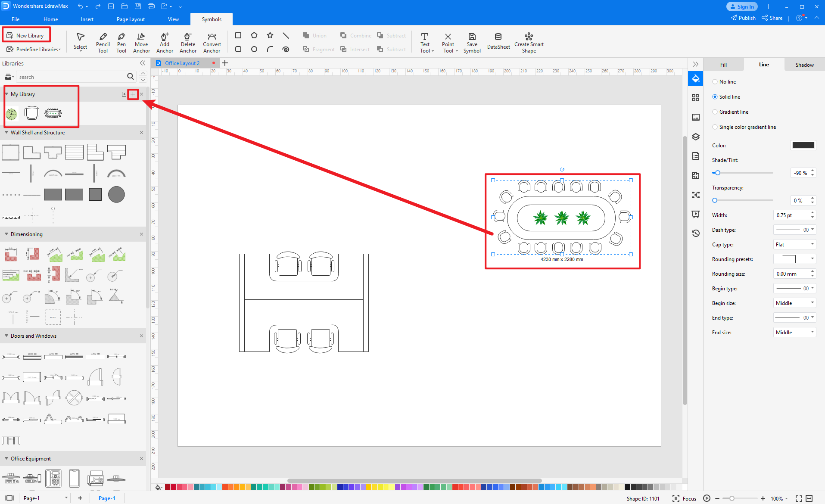The image size is (825, 504).
Task: Select the Union shape operation
Action: click(x=315, y=35)
